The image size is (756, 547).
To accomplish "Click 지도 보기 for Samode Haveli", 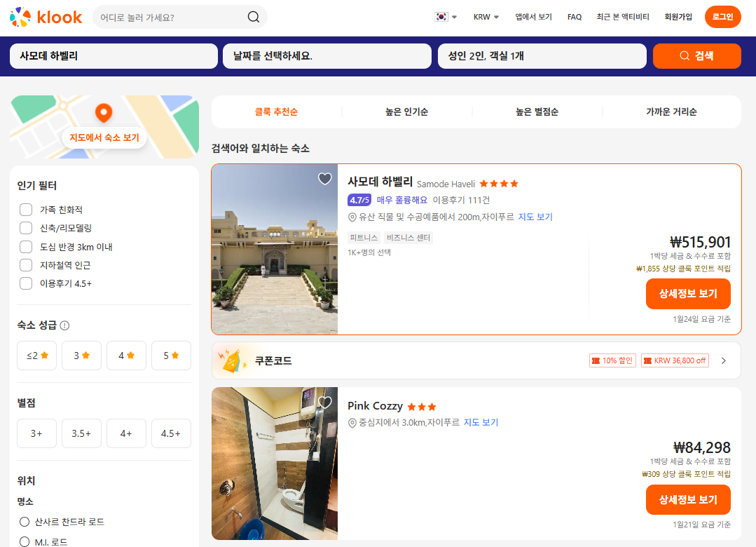I will (x=535, y=217).
